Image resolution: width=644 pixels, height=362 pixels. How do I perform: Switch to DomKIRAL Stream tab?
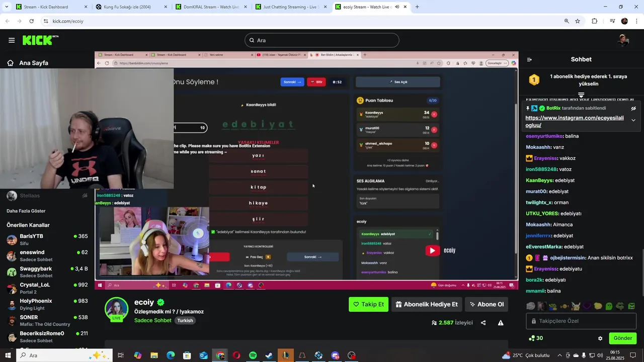click(211, 7)
